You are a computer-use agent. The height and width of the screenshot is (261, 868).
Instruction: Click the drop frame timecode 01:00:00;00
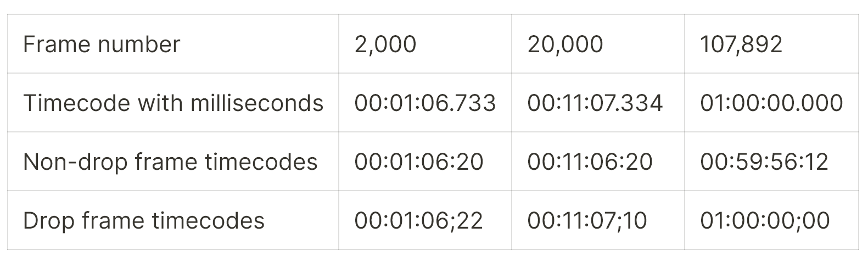[x=765, y=220]
